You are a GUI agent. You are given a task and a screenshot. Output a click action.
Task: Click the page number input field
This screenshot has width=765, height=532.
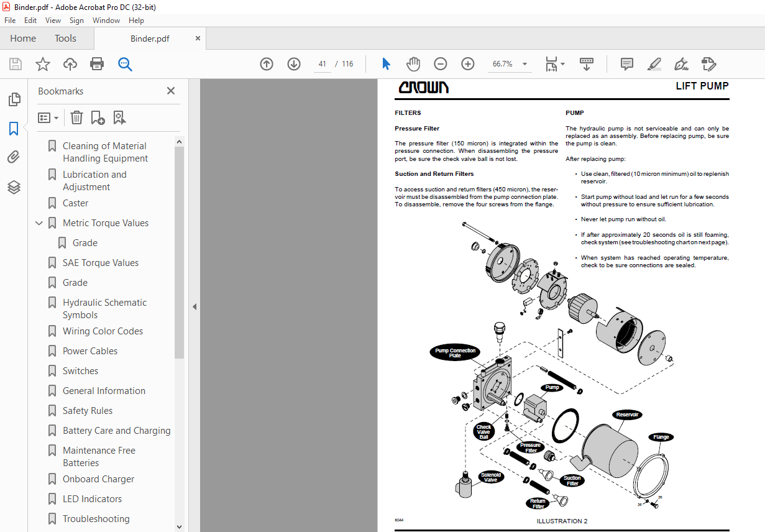[322, 63]
